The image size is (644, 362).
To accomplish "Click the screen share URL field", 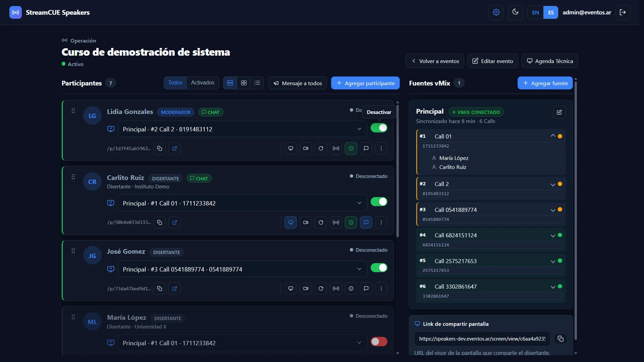I will point(482,339).
